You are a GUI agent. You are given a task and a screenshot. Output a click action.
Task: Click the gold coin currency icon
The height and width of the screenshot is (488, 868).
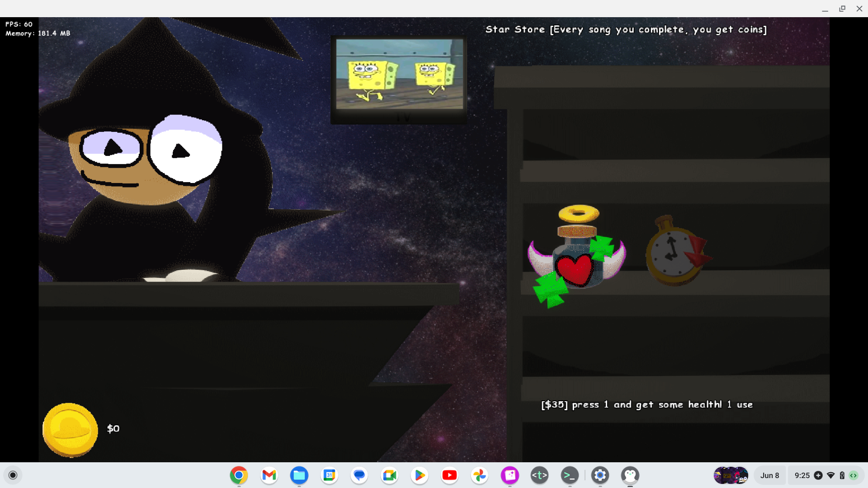[70, 429]
